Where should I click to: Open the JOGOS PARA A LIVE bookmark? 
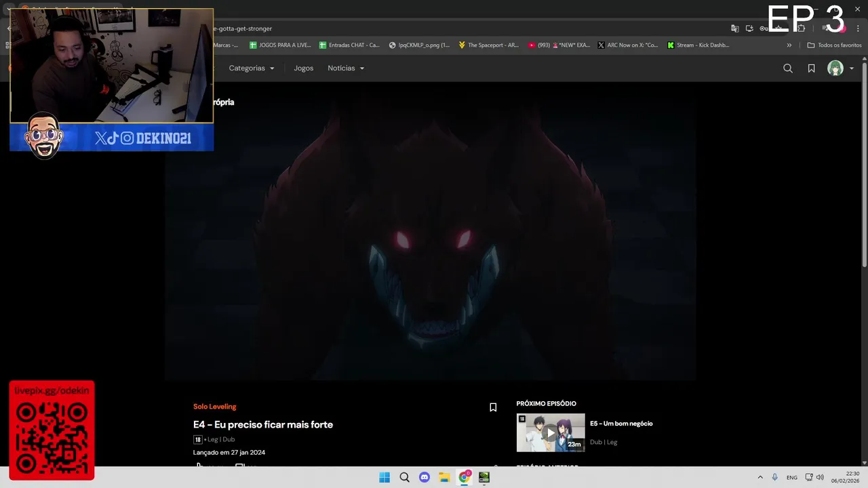click(x=280, y=45)
